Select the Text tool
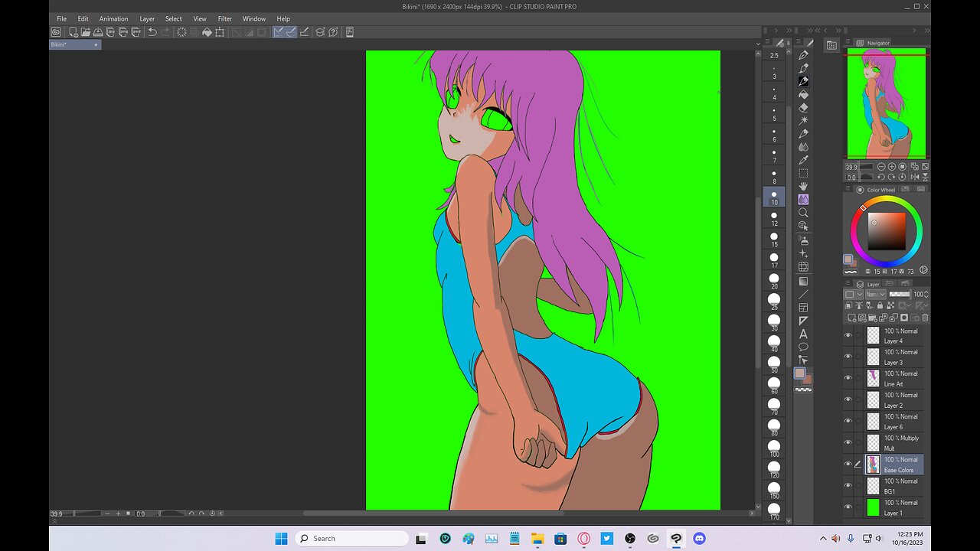The image size is (980, 551). click(x=803, y=334)
